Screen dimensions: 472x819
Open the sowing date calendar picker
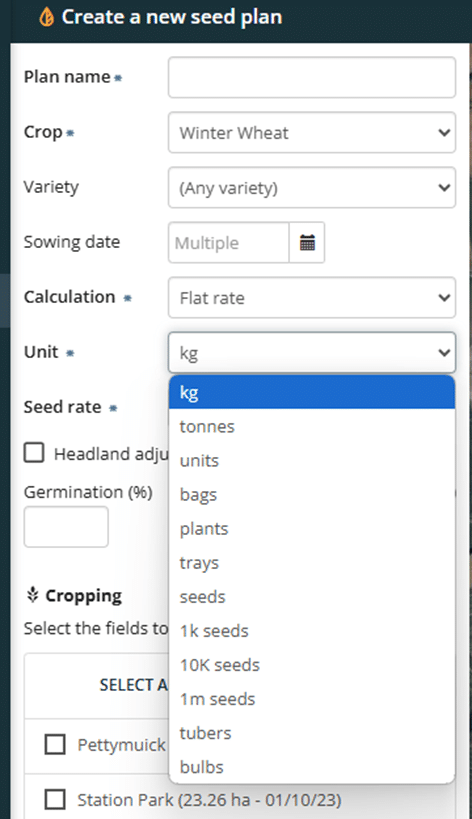point(307,242)
